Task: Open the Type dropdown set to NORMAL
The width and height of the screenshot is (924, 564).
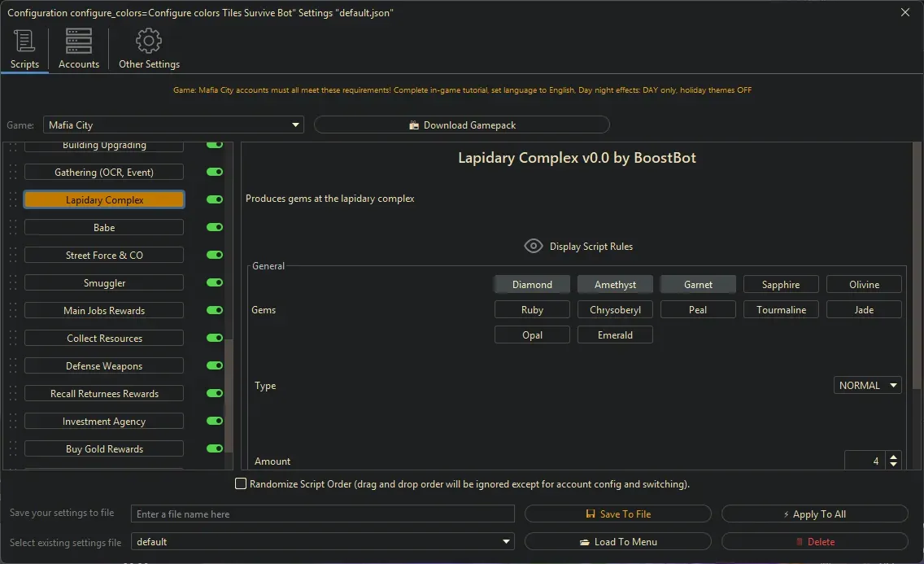Action: click(x=868, y=386)
